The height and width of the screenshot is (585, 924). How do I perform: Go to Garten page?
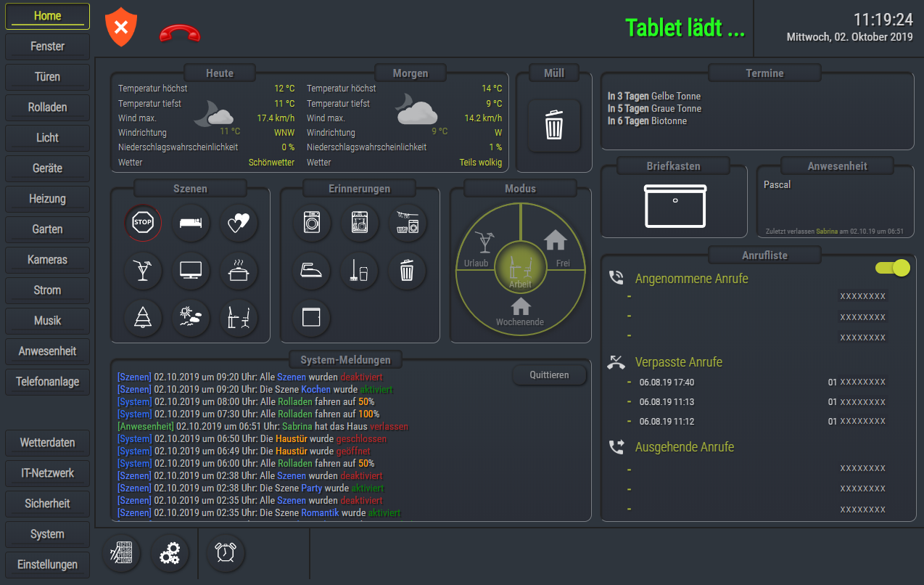[48, 229]
